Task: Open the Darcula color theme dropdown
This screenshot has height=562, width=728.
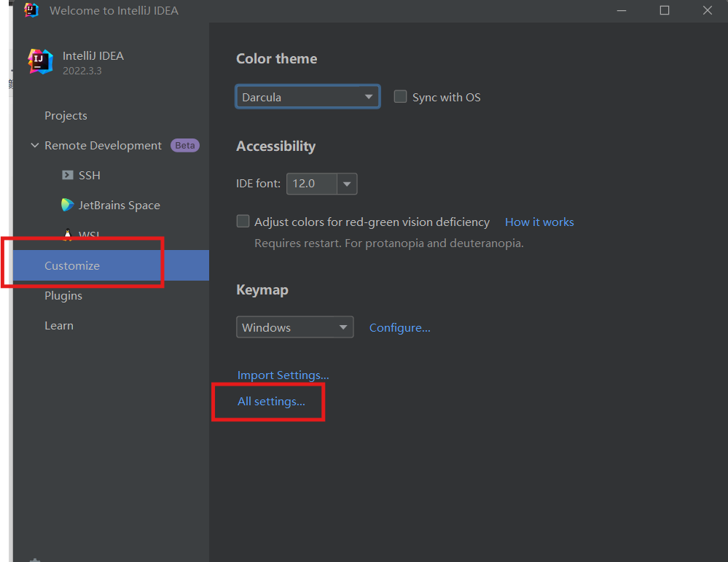Action: coord(308,97)
